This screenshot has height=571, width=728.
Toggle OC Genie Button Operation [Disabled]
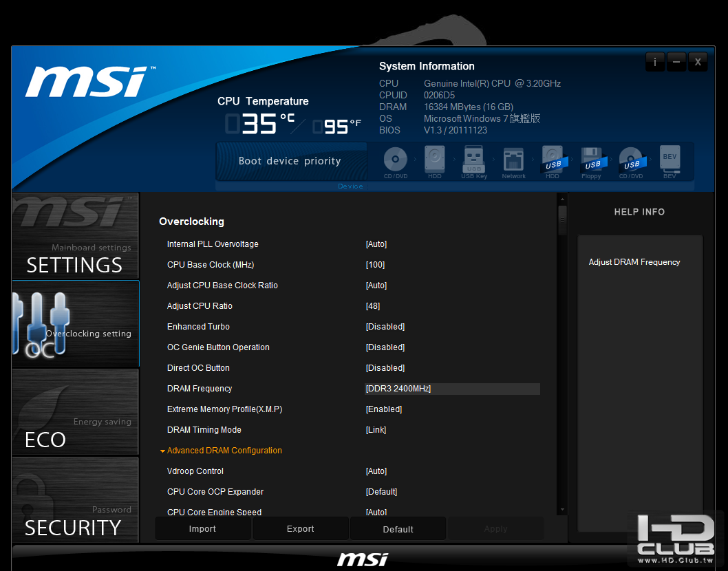tap(385, 347)
